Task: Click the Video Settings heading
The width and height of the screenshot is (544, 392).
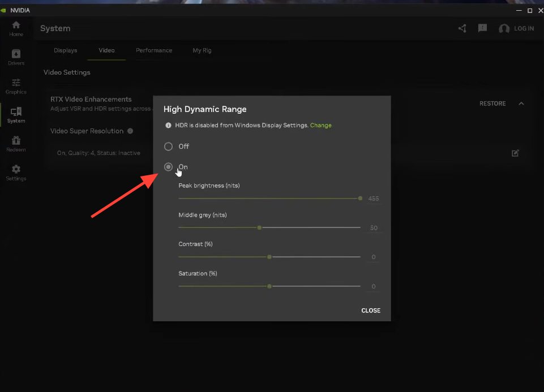Action: click(67, 72)
